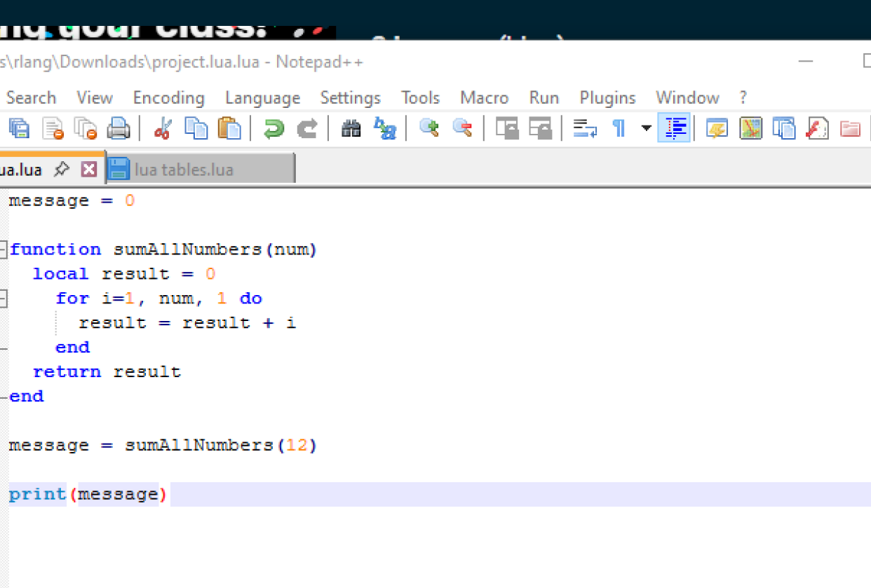The height and width of the screenshot is (588, 871).
Task: Collapse the sumAllNumbers function fold
Action: [x=4, y=249]
